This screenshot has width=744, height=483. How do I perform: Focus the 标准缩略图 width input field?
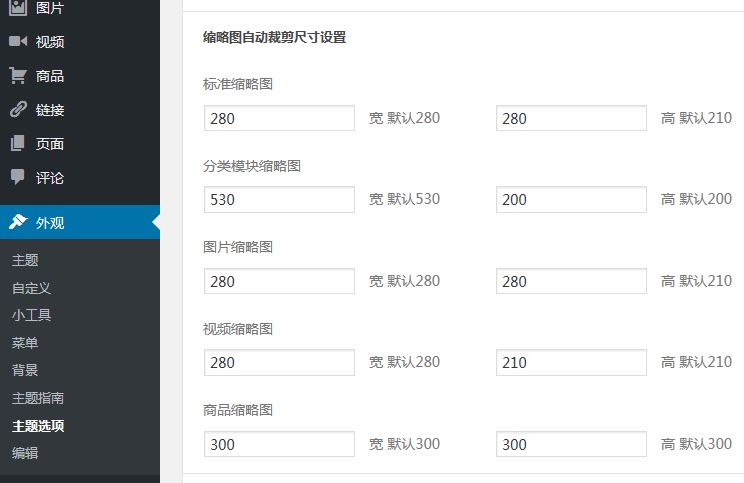click(x=279, y=118)
